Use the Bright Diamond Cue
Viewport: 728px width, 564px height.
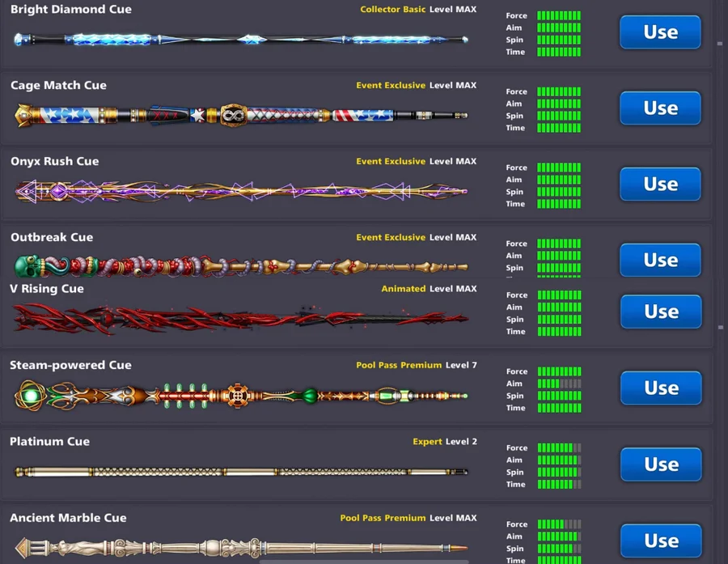[x=660, y=32]
